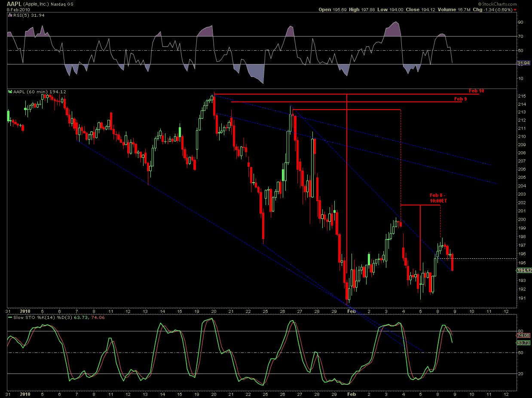Image resolution: width=532 pixels, height=398 pixels.
Task: Click the 10 level on the RSI axis
Action: click(x=520, y=78)
